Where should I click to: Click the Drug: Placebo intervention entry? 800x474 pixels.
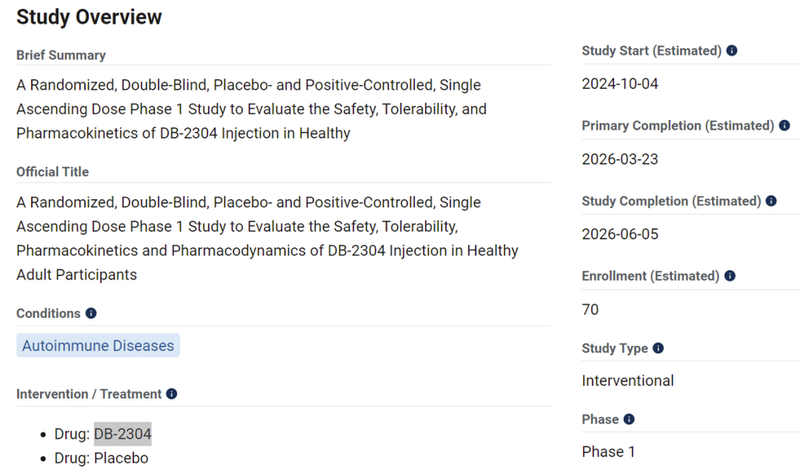101,458
